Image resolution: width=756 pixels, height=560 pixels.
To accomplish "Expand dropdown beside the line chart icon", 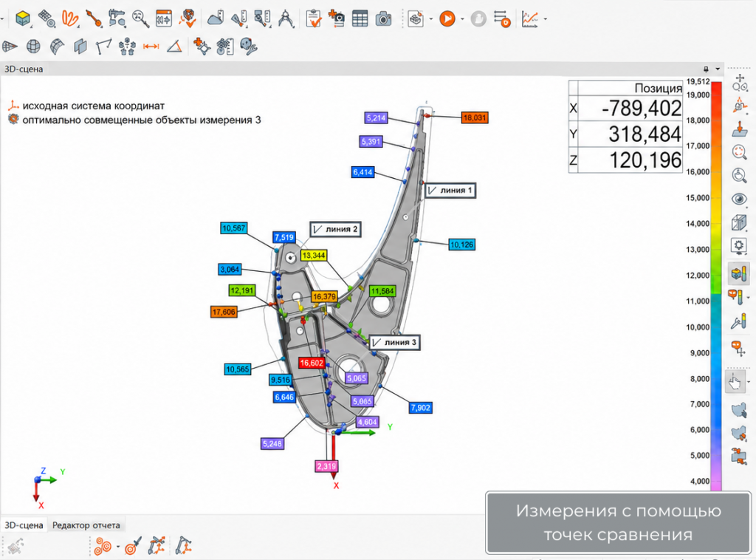I will tap(546, 19).
